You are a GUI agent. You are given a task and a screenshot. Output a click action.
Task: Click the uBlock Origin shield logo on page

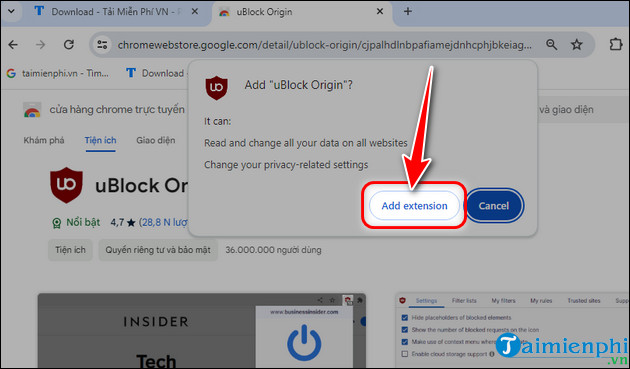pos(66,185)
